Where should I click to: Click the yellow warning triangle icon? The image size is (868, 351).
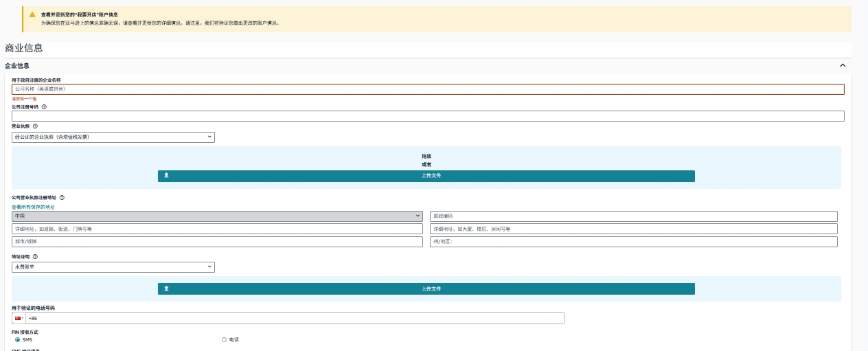point(32,14)
